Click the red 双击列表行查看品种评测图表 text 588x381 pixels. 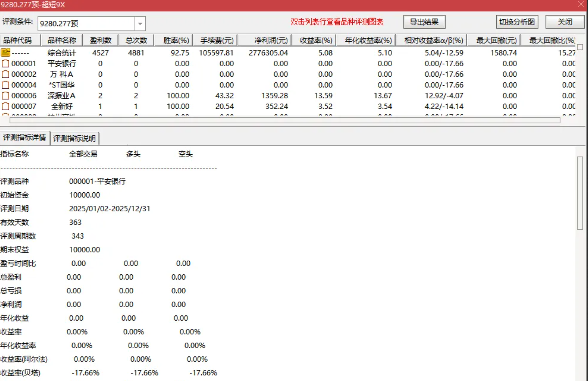pos(337,22)
